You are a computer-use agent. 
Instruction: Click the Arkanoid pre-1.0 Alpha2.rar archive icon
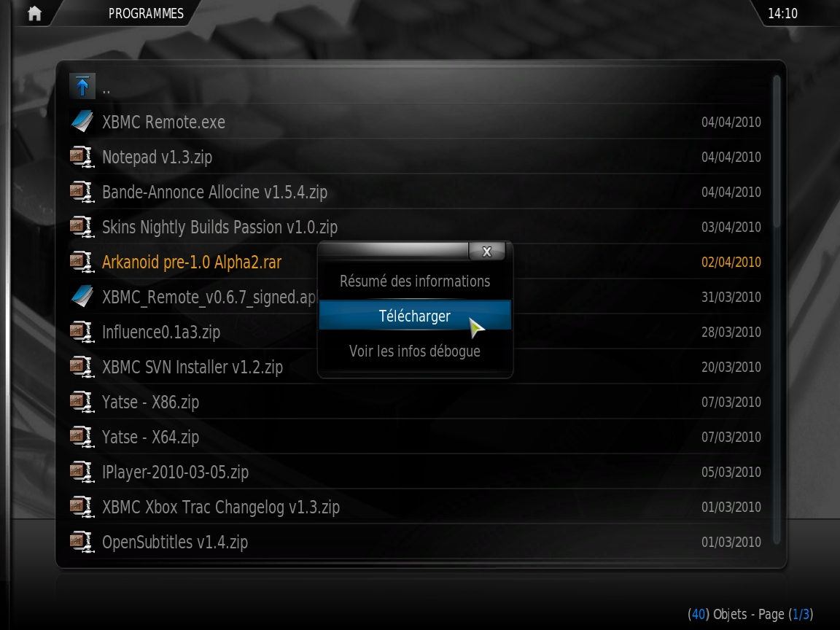tap(82, 262)
